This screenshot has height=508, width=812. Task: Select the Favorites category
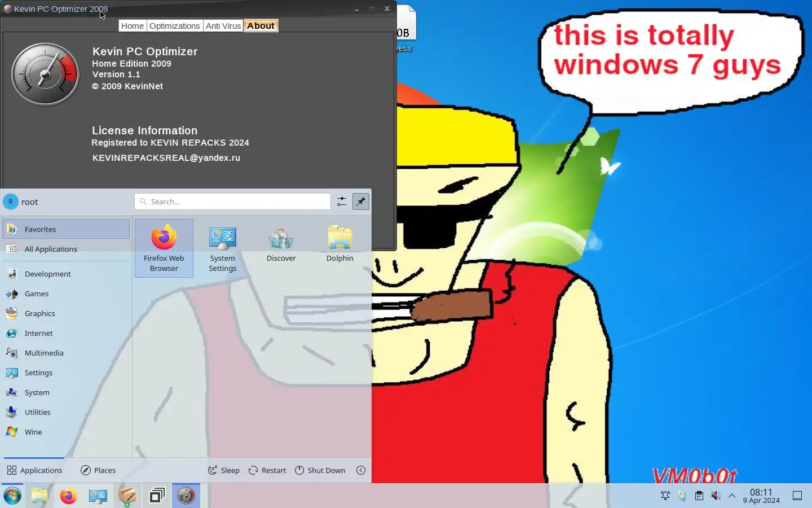(66, 229)
